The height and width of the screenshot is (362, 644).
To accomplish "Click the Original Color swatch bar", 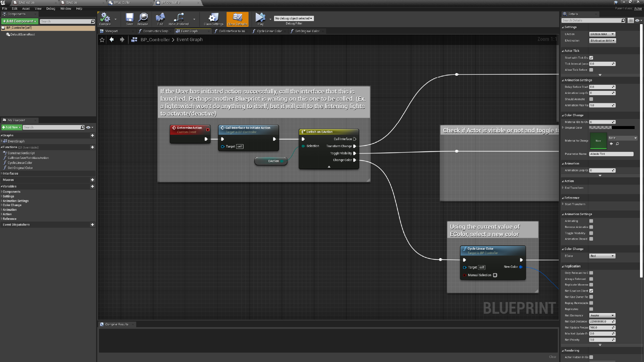I will 611,128.
